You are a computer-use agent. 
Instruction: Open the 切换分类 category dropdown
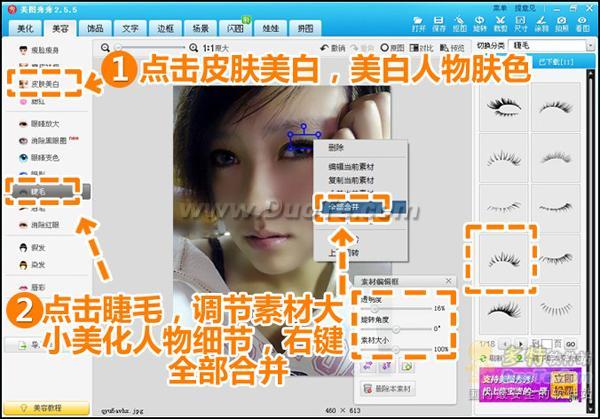click(551, 46)
